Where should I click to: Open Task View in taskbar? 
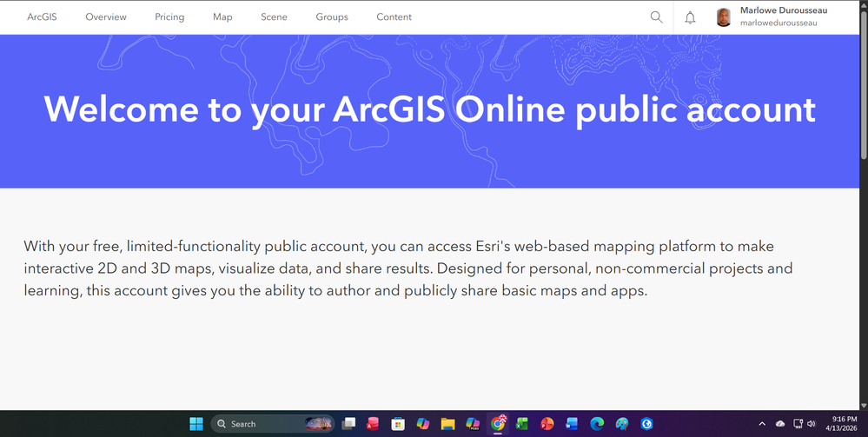(x=348, y=424)
